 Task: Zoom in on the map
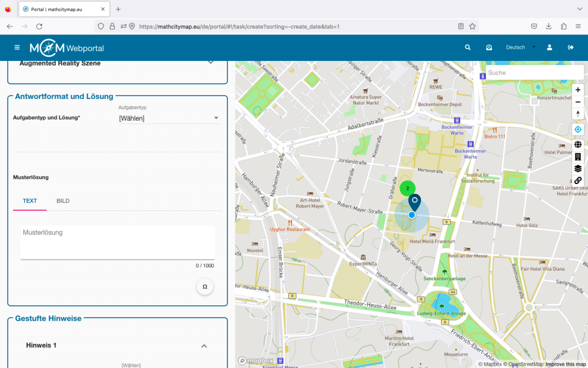tap(578, 90)
